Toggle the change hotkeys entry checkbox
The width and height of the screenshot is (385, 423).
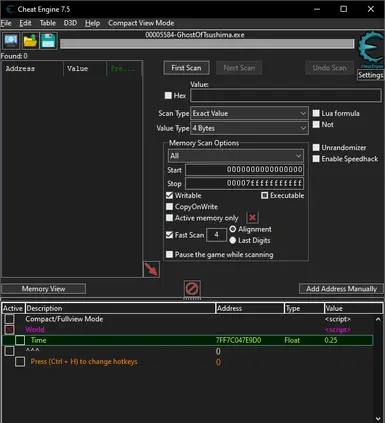tap(20, 362)
